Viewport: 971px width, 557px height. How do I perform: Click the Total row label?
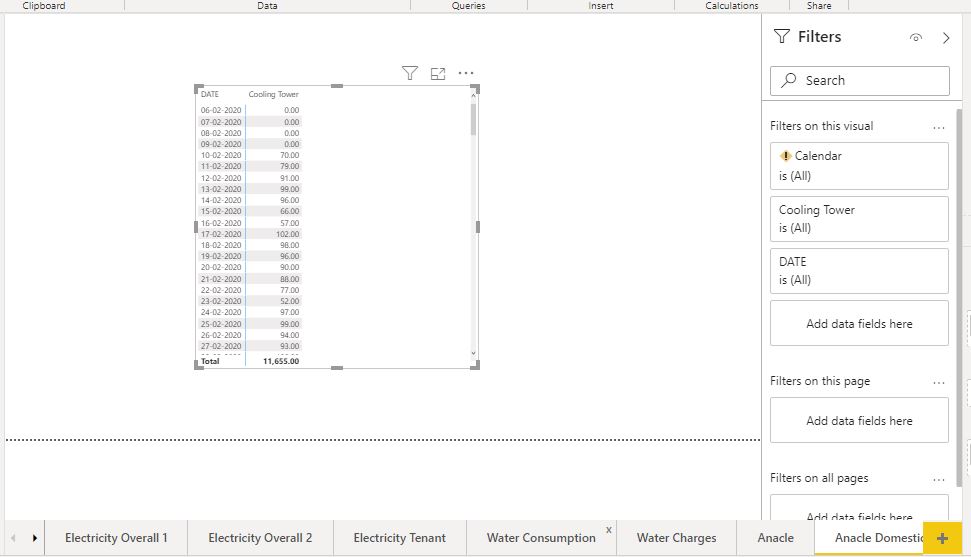coord(210,361)
